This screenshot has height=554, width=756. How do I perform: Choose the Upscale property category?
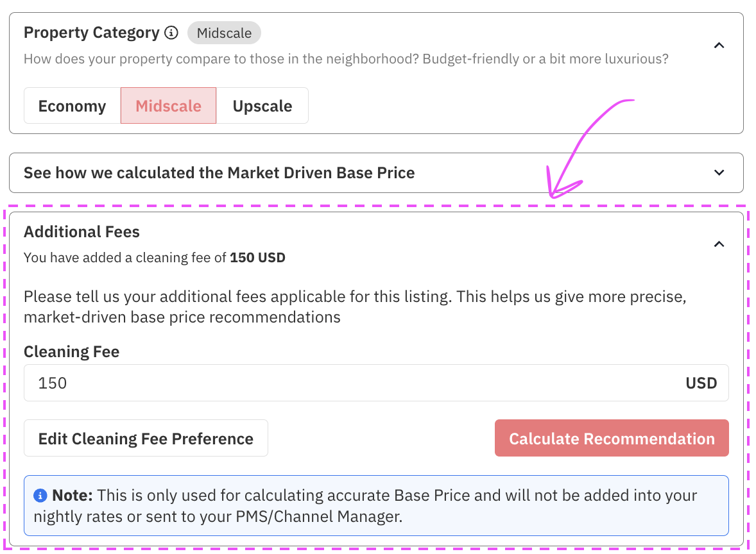(x=262, y=106)
